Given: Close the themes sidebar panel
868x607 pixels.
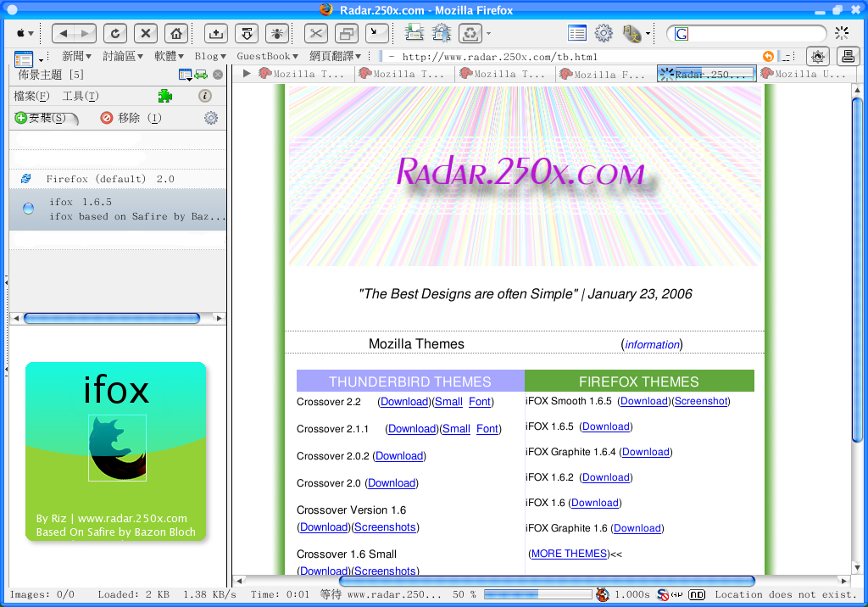Looking at the screenshot, I should [x=218, y=75].
